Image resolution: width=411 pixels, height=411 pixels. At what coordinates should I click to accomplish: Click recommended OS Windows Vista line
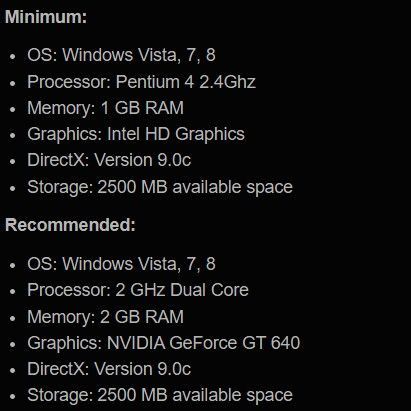click(121, 264)
